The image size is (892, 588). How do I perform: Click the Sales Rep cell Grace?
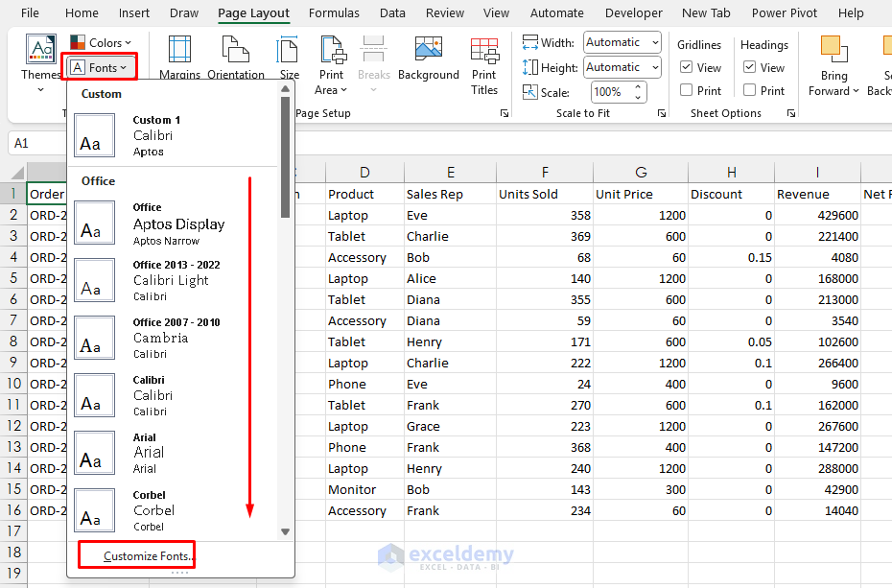pos(450,426)
